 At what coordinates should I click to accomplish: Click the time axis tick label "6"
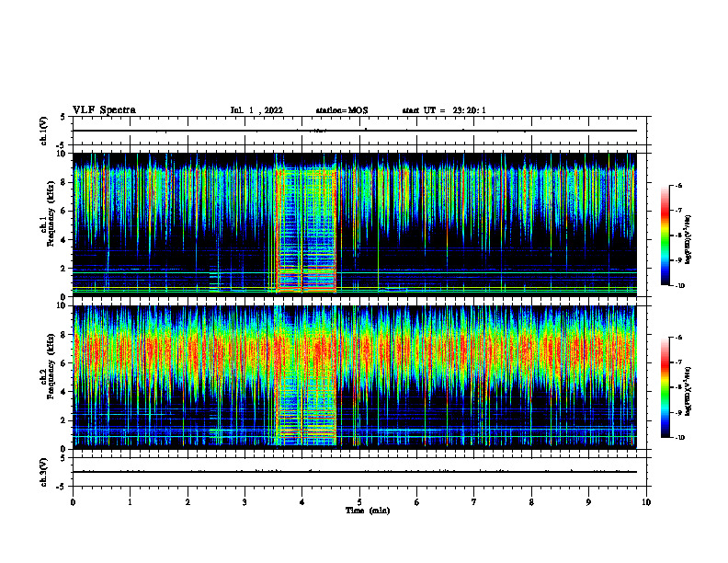417,501
